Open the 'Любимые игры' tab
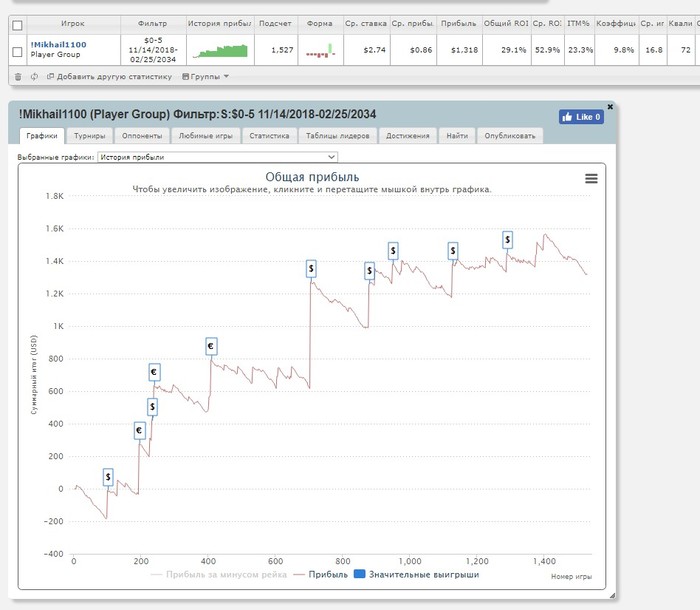Image resolution: width=700 pixels, height=610 pixels. [206, 136]
